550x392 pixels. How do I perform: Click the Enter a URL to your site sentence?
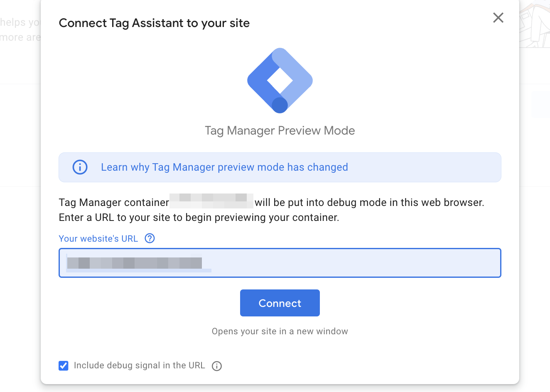[x=199, y=218]
